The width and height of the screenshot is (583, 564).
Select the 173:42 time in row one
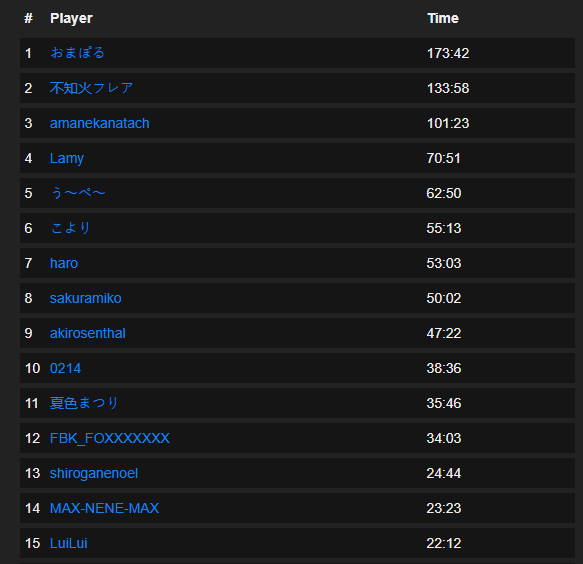pos(448,53)
